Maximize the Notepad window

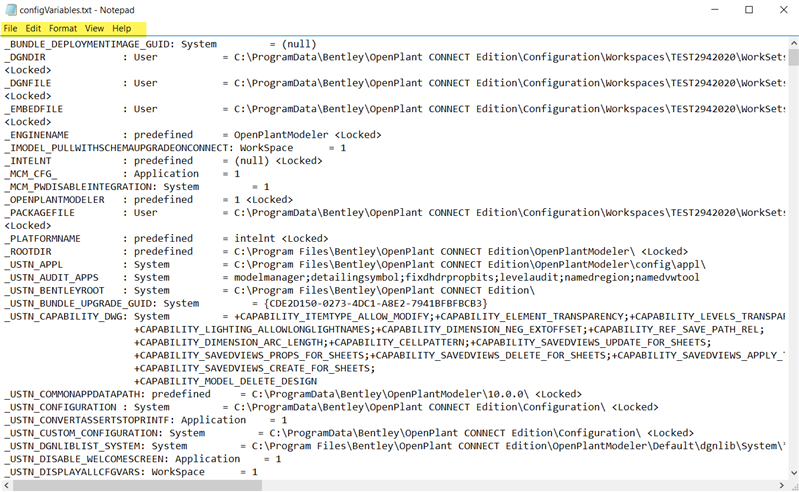tap(749, 10)
